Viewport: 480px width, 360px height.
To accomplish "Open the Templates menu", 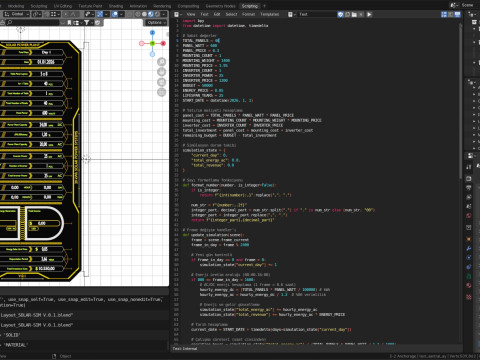I will point(270,14).
